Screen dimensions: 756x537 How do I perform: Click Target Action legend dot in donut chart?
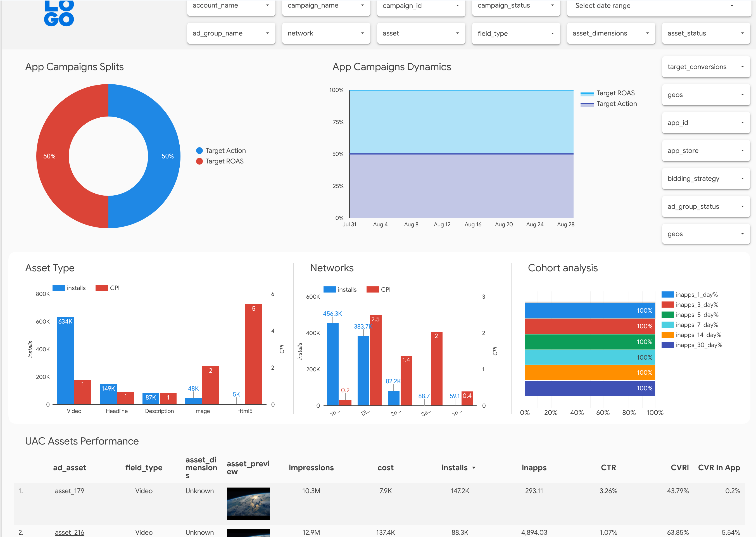pos(199,151)
